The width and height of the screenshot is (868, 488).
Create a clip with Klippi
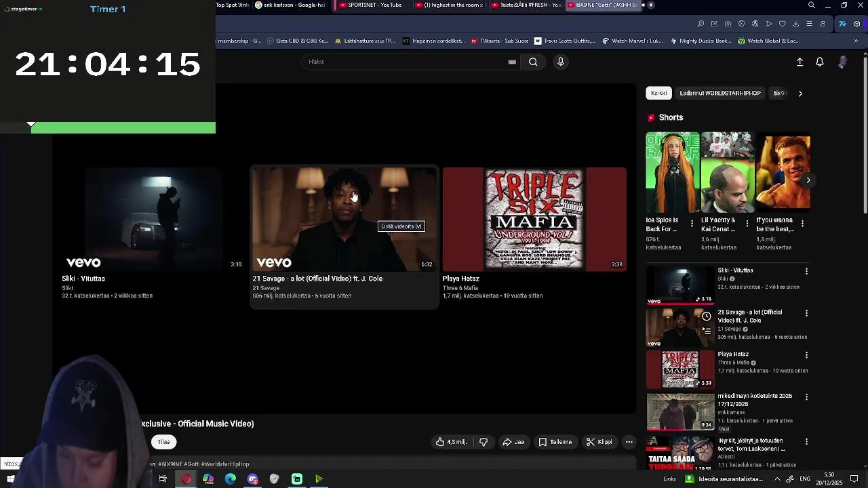[x=599, y=442]
